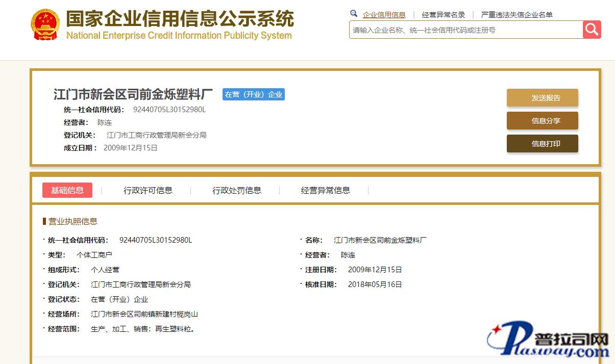Click the company name heading 江门市新会区司前金烁塑料厂
The height and width of the screenshot is (364, 615).
click(133, 94)
